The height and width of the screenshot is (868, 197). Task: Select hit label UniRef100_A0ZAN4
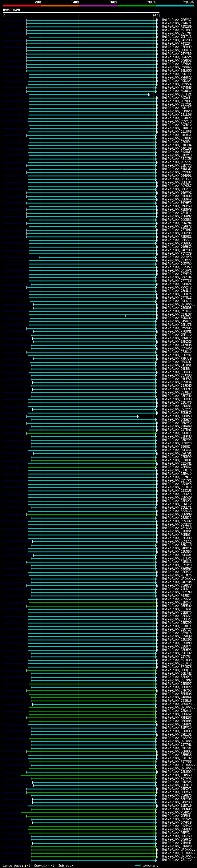point(177,98)
